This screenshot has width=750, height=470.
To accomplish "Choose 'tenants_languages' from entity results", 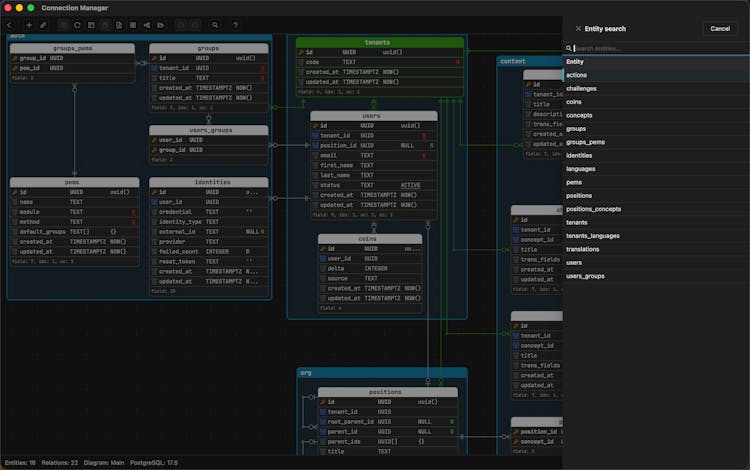I will pyautogui.click(x=590, y=235).
